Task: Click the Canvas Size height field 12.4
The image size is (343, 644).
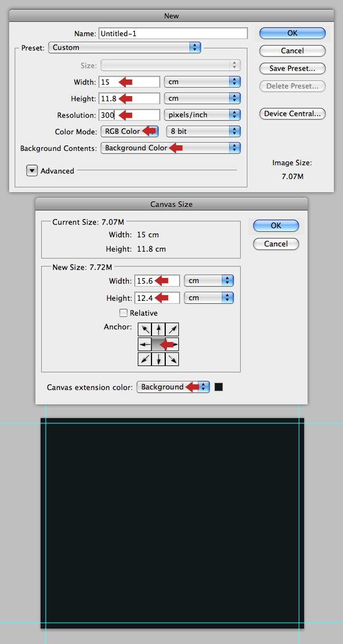Action: 157,298
